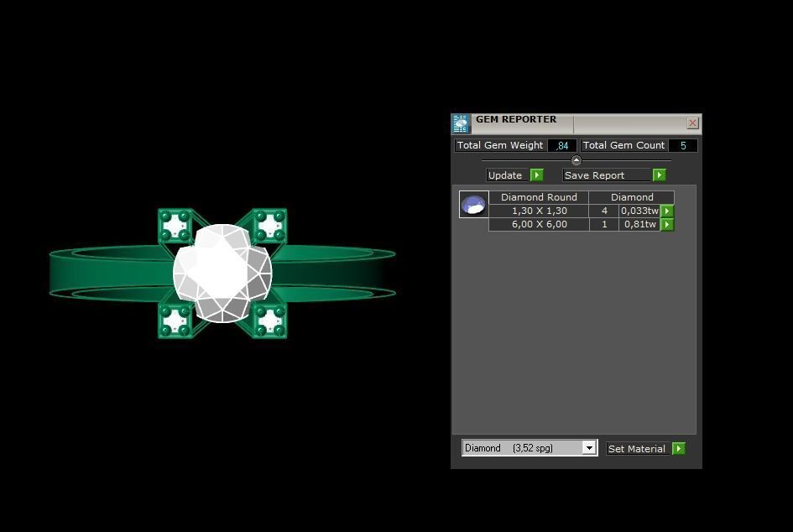The width and height of the screenshot is (793, 532).
Task: Click the Total Gem Count label
Action: coord(623,145)
